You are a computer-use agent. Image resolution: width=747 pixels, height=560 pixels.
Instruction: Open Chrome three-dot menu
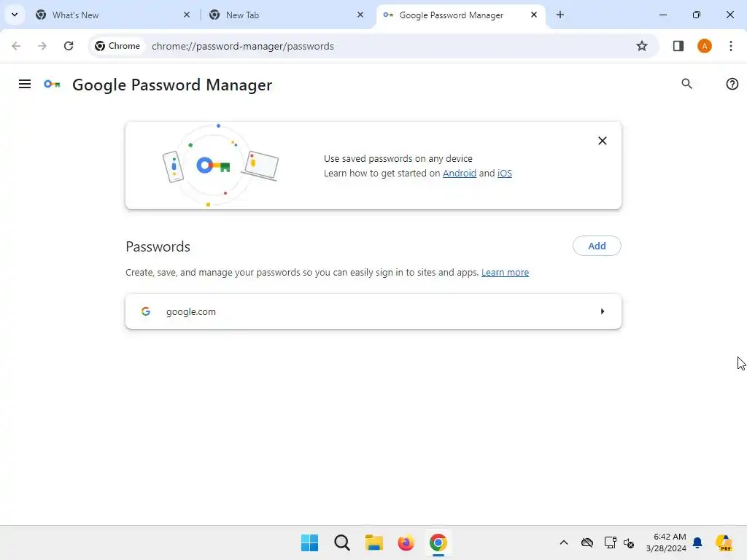[x=730, y=46]
